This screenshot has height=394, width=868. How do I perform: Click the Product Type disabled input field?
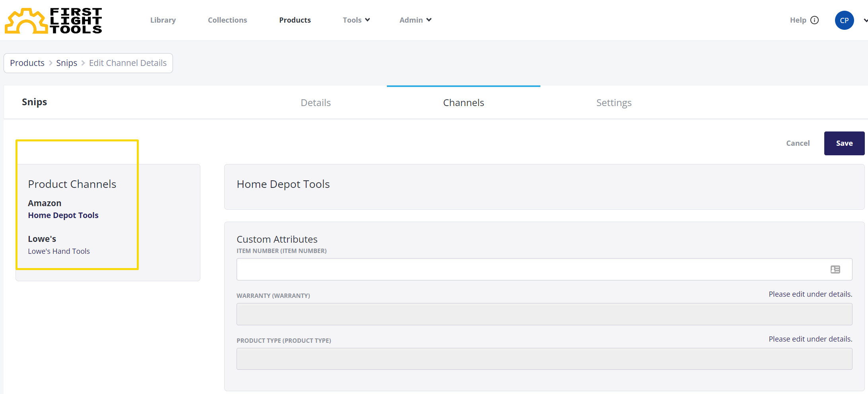pyautogui.click(x=544, y=359)
